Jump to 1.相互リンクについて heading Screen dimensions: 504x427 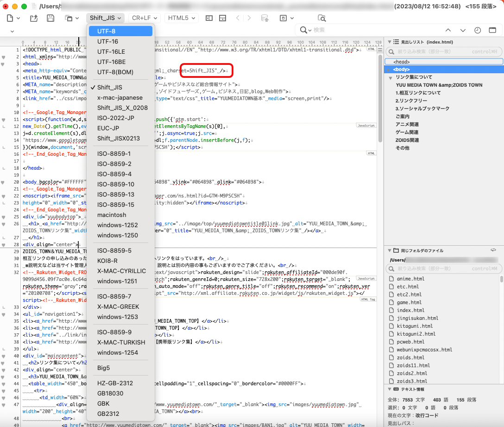[x=418, y=93]
